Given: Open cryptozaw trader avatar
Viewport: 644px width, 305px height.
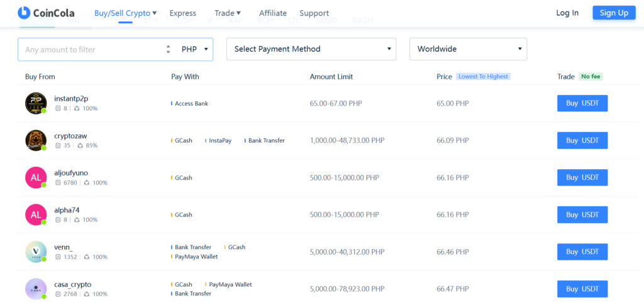Looking at the screenshot, I should [x=36, y=140].
